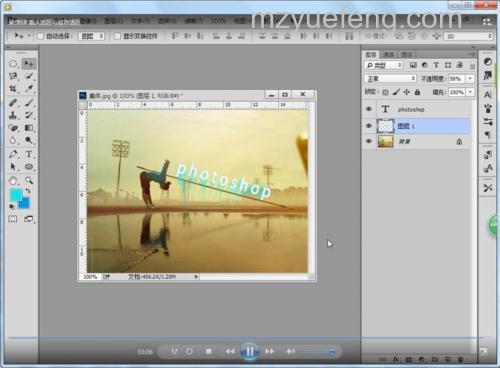The width and height of the screenshot is (500, 368).
Task: Select the Elliptical Marquee tool
Action: [13, 64]
